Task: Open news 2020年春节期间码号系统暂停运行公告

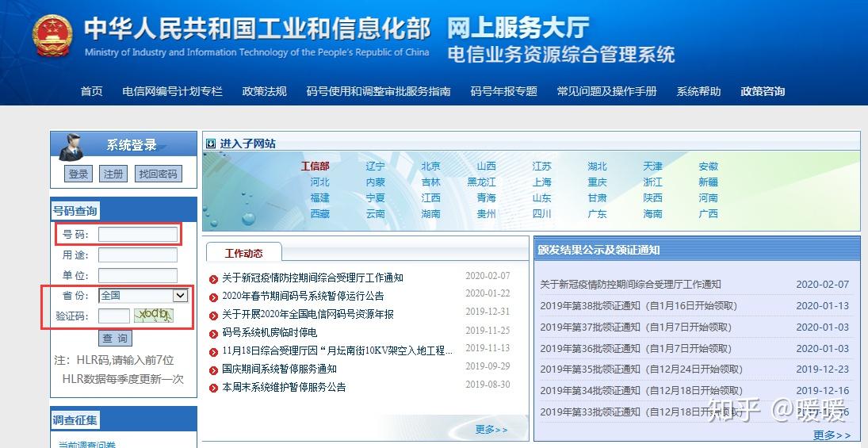Action: 303,297
